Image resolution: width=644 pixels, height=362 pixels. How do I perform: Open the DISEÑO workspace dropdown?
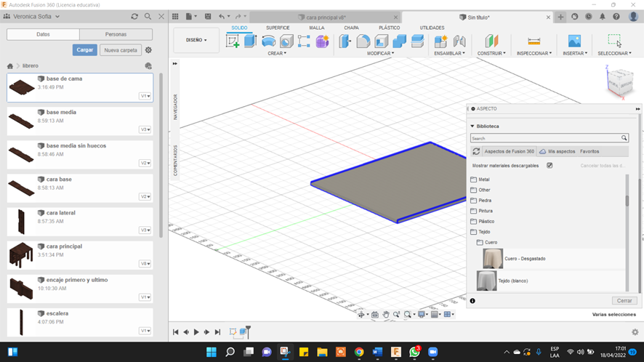coord(196,41)
